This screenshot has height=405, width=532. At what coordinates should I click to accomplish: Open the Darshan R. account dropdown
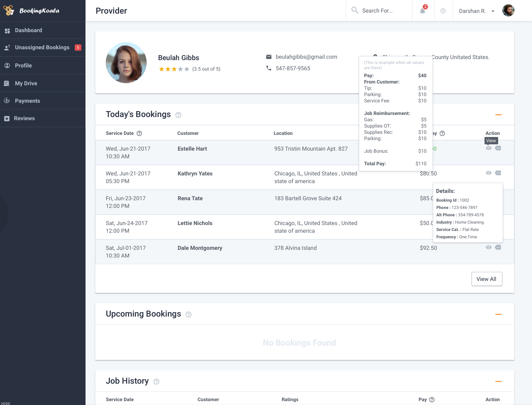tap(476, 11)
